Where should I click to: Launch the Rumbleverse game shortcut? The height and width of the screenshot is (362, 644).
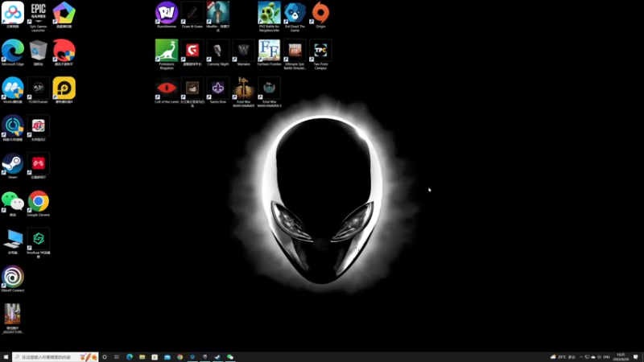[x=167, y=14]
